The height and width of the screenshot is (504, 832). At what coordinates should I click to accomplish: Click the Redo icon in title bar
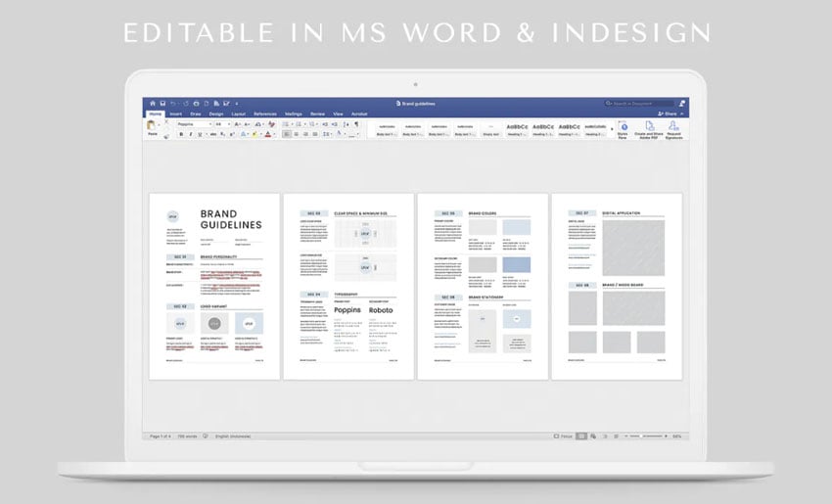[x=186, y=104]
